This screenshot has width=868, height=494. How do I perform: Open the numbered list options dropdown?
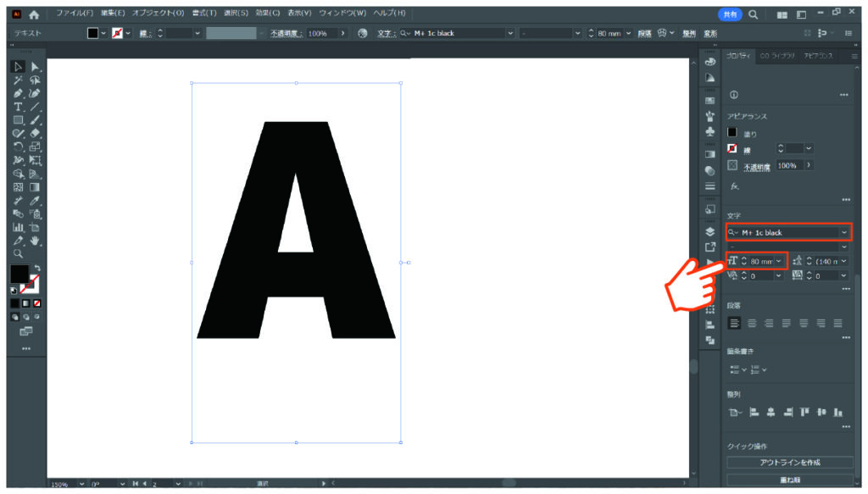(765, 369)
